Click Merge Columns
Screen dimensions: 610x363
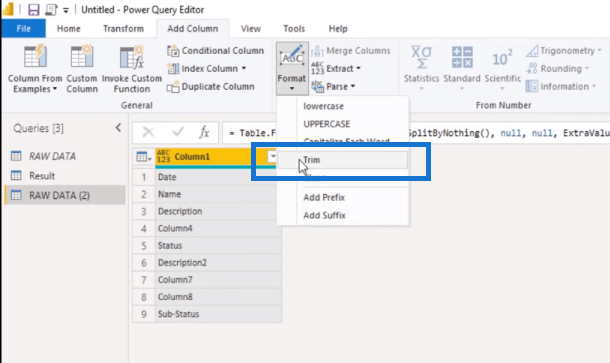351,51
